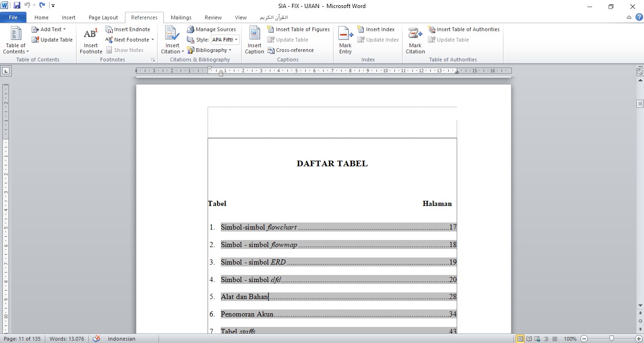644x343 pixels.
Task: Open the Add Text dropdown menu
Action: point(49,29)
